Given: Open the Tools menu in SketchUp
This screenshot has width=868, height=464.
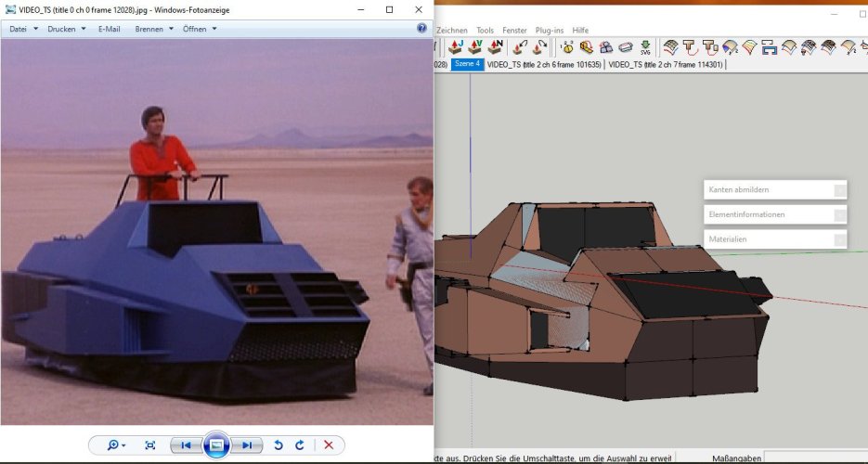Looking at the screenshot, I should click(485, 31).
